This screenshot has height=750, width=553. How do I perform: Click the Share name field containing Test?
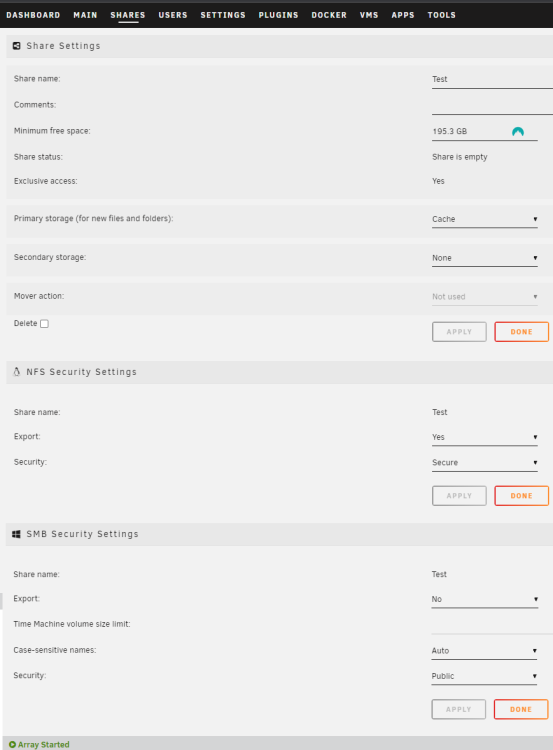point(492,79)
